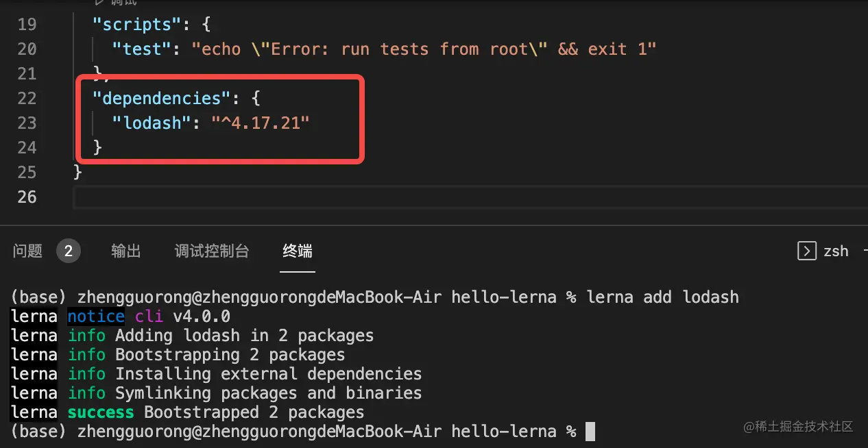This screenshot has width=868, height=448.
Task: Click the "lodash" key in editor
Action: coord(152,123)
